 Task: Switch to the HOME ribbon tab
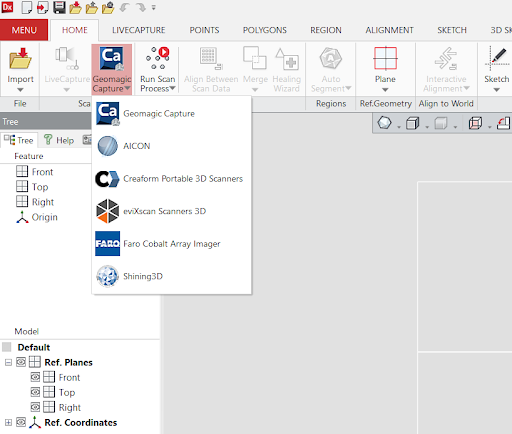75,30
